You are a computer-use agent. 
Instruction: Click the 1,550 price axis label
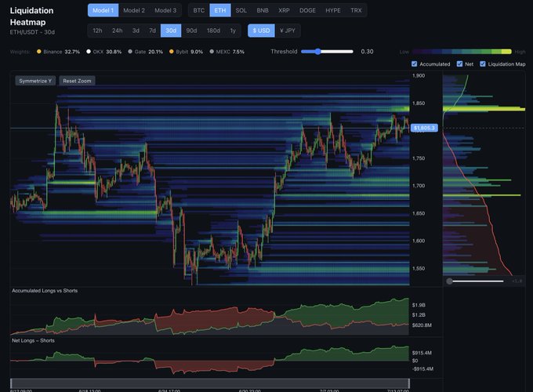[x=419, y=269]
